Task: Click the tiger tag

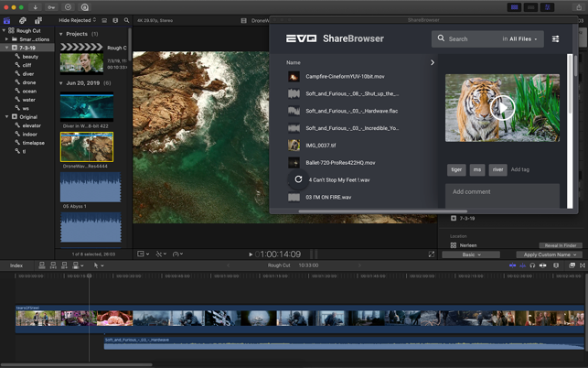Action: point(456,169)
